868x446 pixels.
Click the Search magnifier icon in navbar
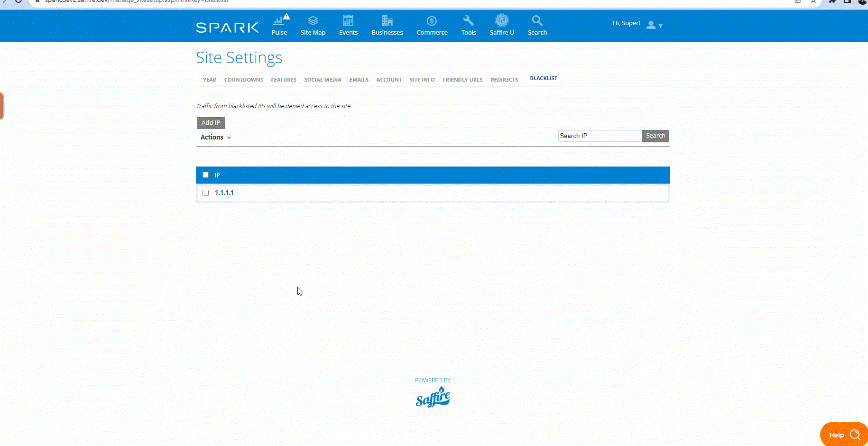537,21
